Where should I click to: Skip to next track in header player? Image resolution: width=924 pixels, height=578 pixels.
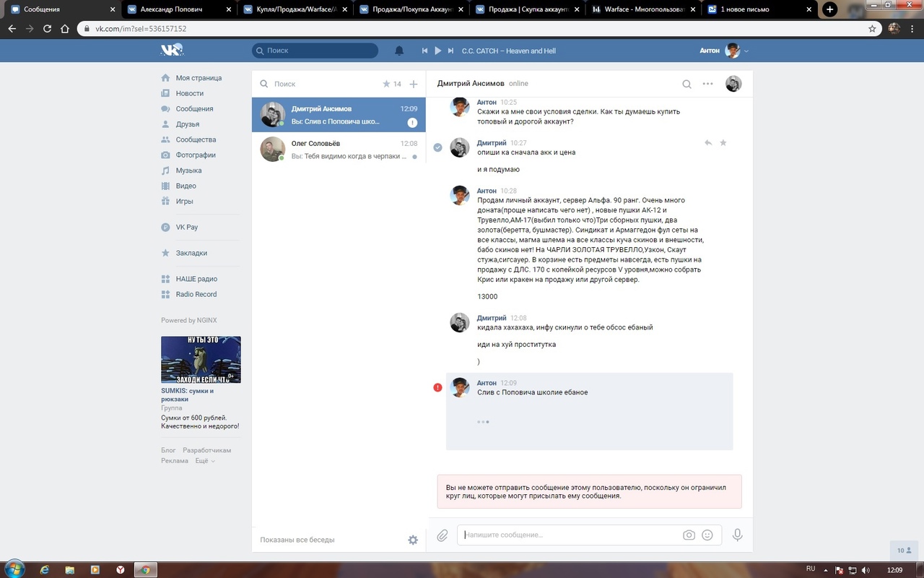pyautogui.click(x=450, y=51)
